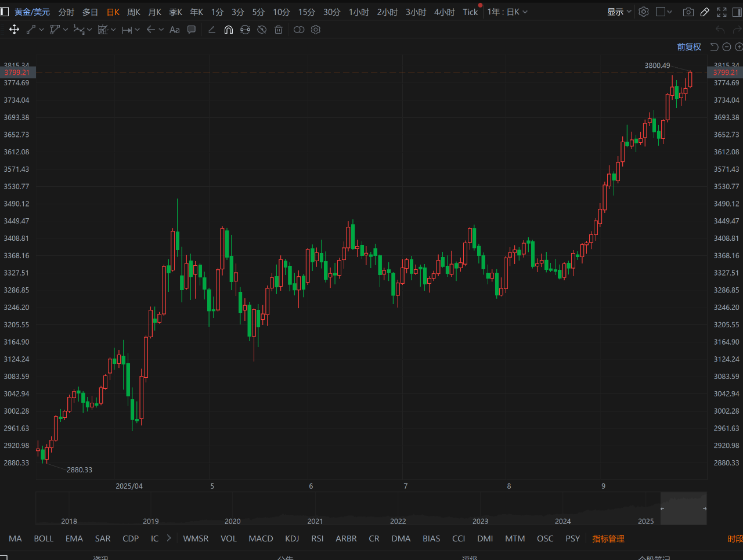Expand the 1年:日K range dropdown
The image size is (743, 560).
(x=507, y=12)
